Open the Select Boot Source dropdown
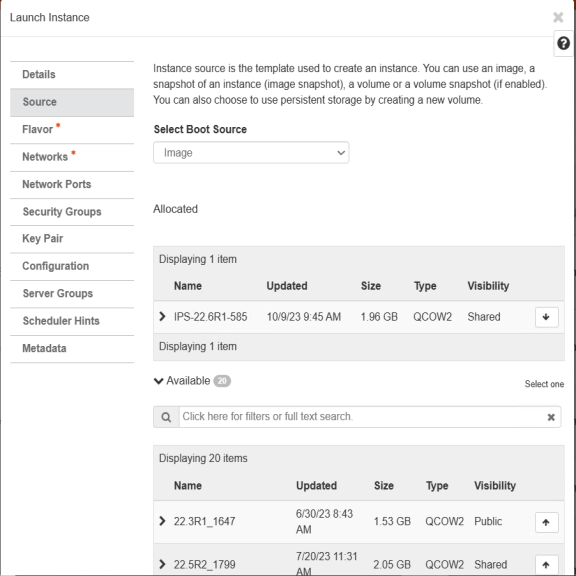Screen dimensions: 576x576 pyautogui.click(x=251, y=152)
